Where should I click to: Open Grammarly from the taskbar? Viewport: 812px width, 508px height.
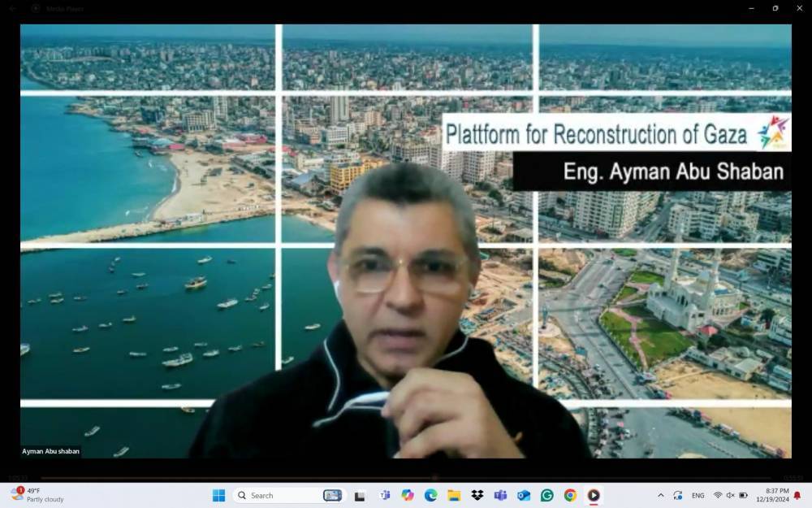[547, 495]
